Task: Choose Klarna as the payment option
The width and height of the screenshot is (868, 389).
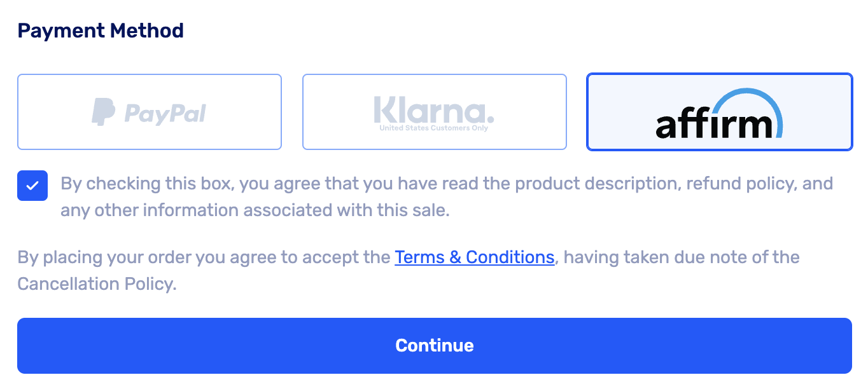Action: pyautogui.click(x=434, y=112)
